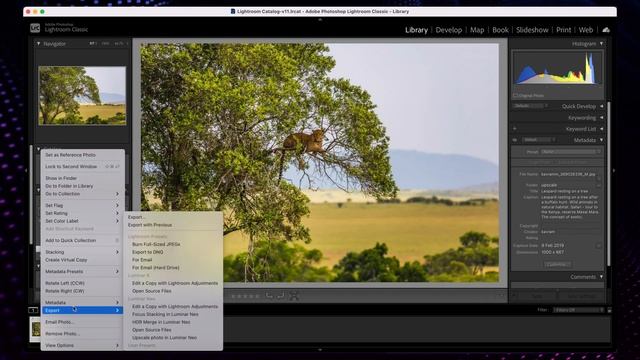This screenshot has height=360, width=640.
Task: Open the Set Color Label submenu
Action: click(x=82, y=221)
